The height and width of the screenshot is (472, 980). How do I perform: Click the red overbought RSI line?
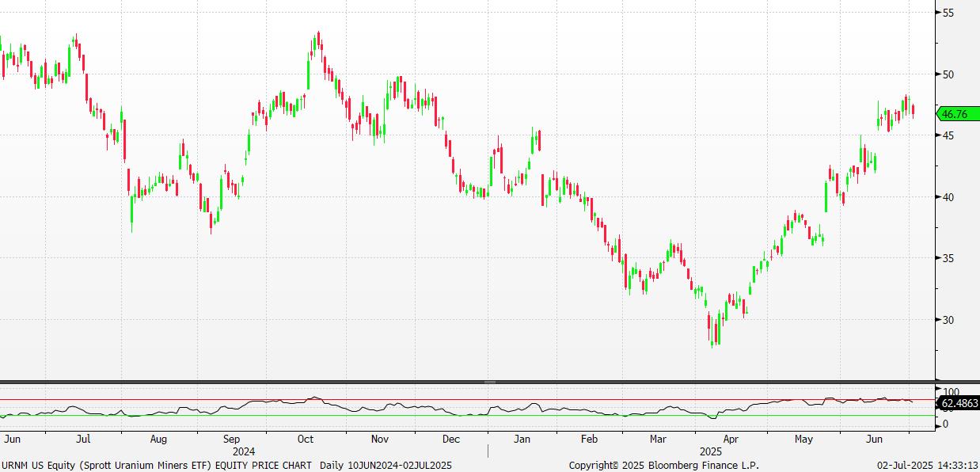(x=467, y=400)
